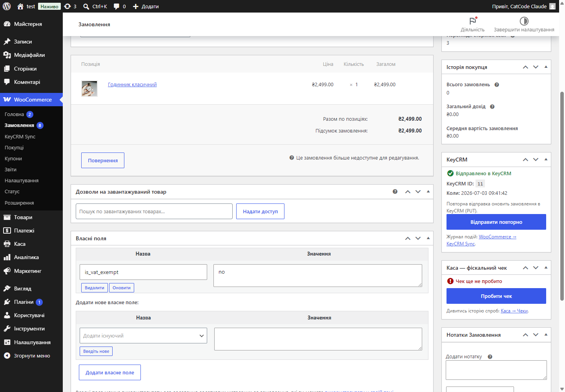Click the Введіть нове button
Screen dimensions: 565x392
[96, 351]
